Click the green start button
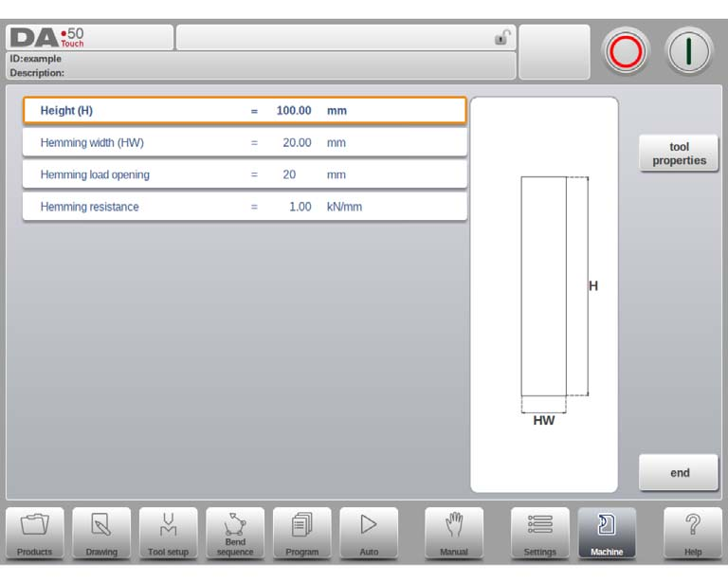The image size is (728, 583). point(689,51)
